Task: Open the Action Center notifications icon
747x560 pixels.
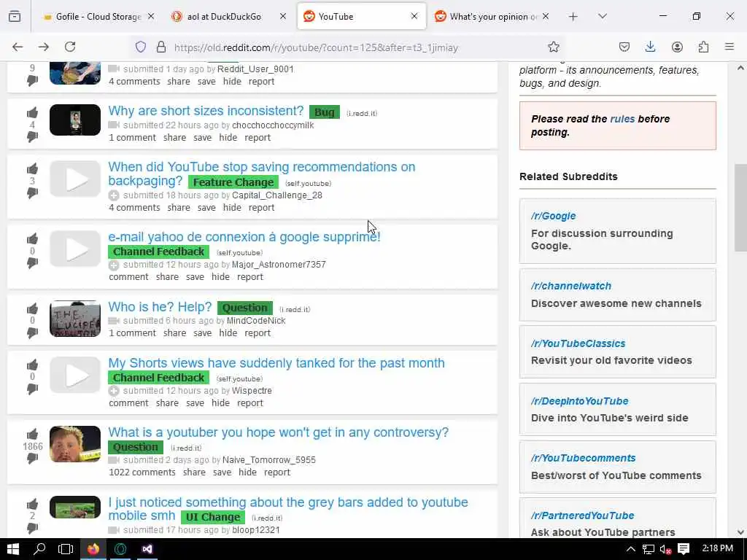Action: point(684,549)
